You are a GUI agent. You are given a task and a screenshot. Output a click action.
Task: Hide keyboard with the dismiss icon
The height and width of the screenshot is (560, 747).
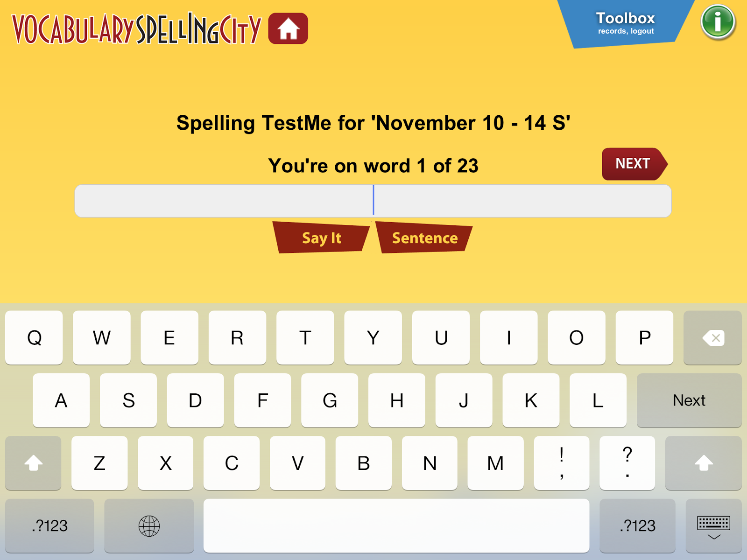pyautogui.click(x=713, y=526)
